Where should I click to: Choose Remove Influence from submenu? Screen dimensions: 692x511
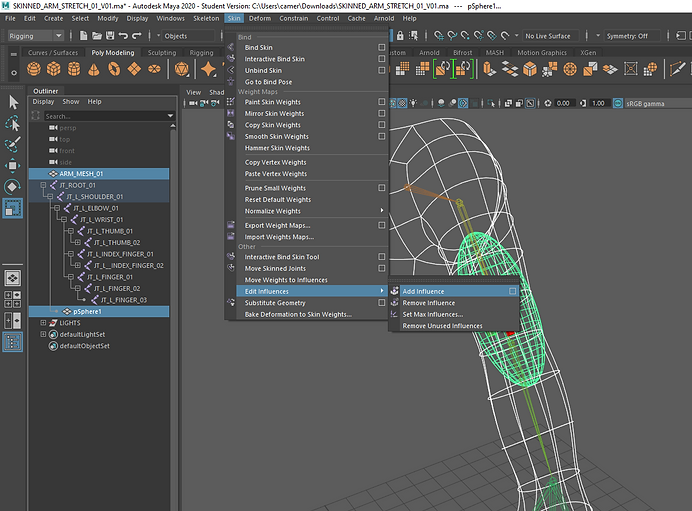click(x=453, y=303)
